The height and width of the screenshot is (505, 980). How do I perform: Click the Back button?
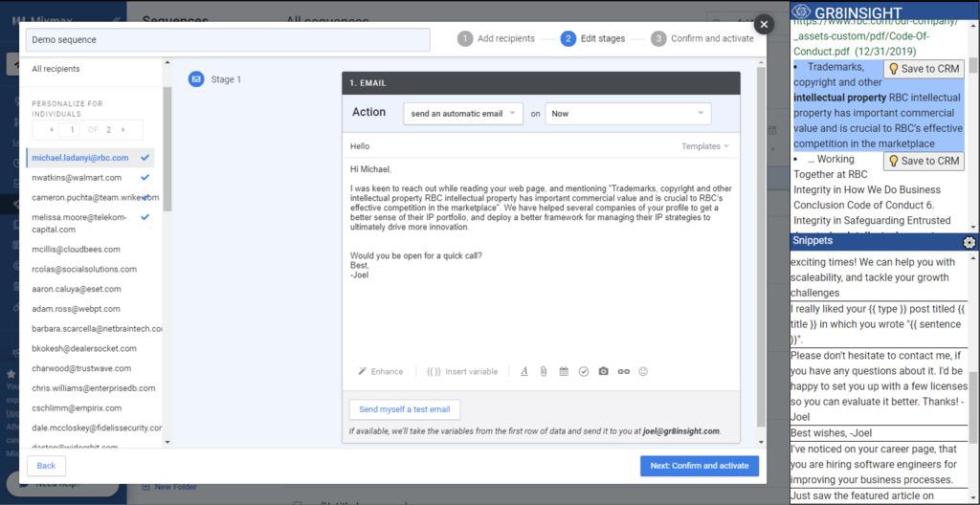click(x=46, y=466)
